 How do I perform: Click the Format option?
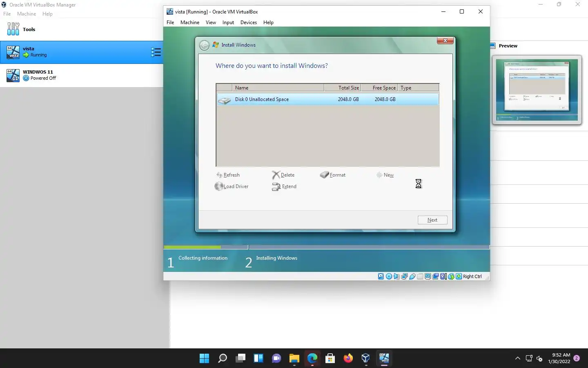(332, 175)
